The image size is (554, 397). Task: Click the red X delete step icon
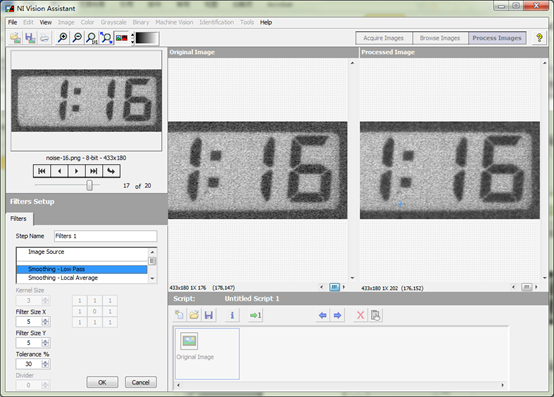[360, 315]
